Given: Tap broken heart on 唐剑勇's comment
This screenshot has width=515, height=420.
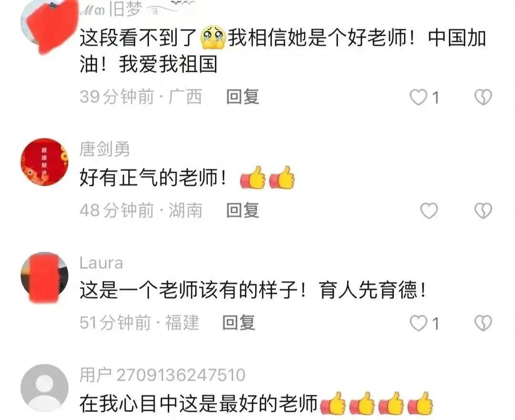Looking at the screenshot, I should 483,211.
